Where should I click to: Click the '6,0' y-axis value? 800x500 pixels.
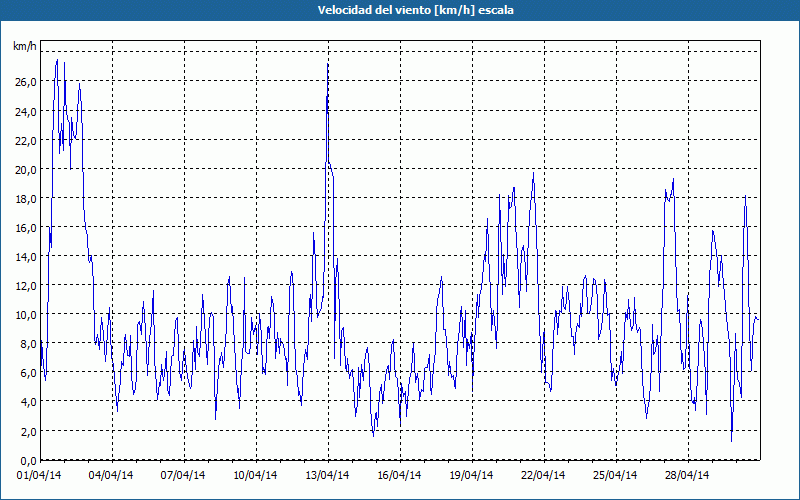(x=28, y=373)
